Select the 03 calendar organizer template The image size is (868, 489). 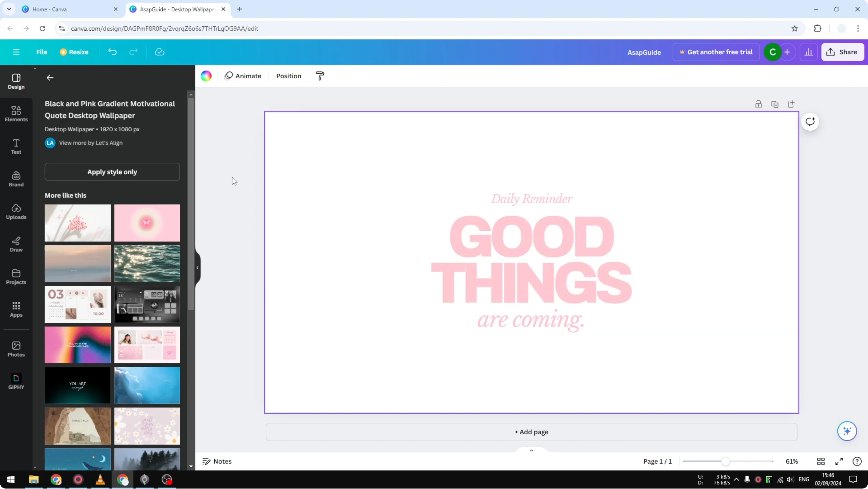pos(78,304)
